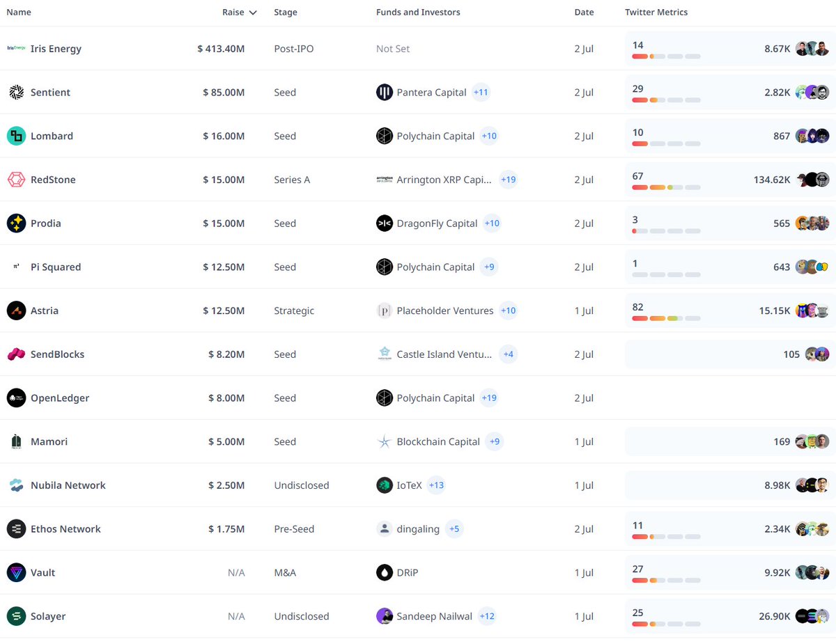The width and height of the screenshot is (836, 644).
Task: Open the dingaling investor link
Action: pyautogui.click(x=418, y=529)
